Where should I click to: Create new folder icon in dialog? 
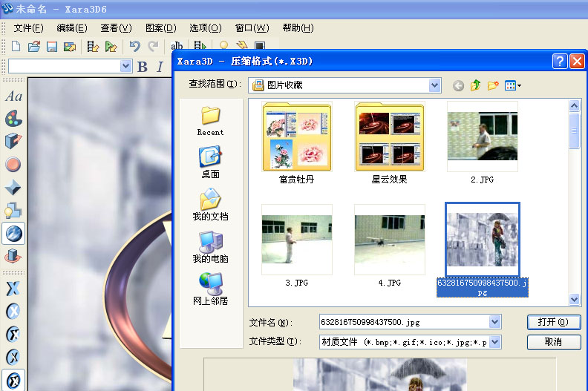[493, 85]
